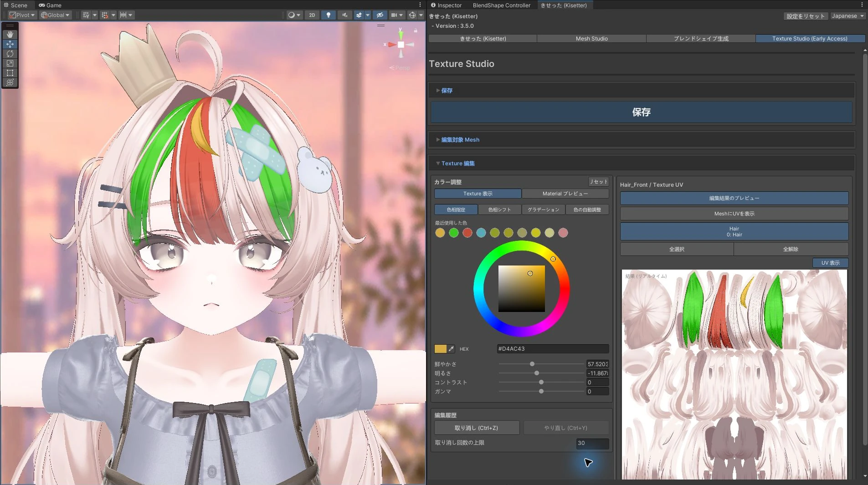Click 取り消し (Ctrl+Z) undo button

476,428
